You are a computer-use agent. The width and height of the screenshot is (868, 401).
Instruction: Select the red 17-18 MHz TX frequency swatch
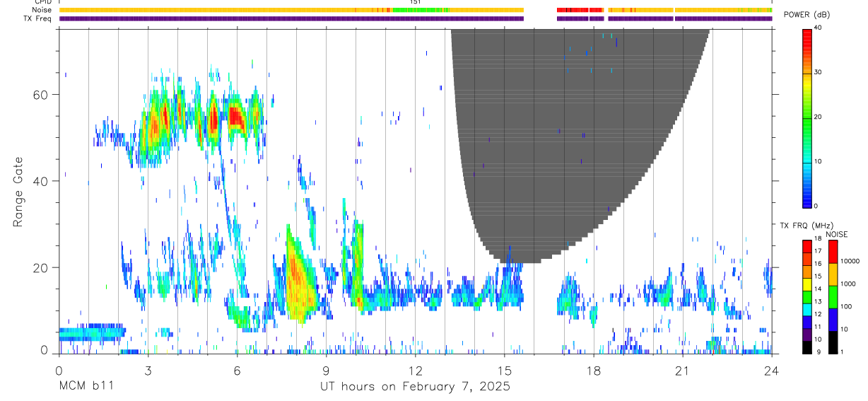807,247
